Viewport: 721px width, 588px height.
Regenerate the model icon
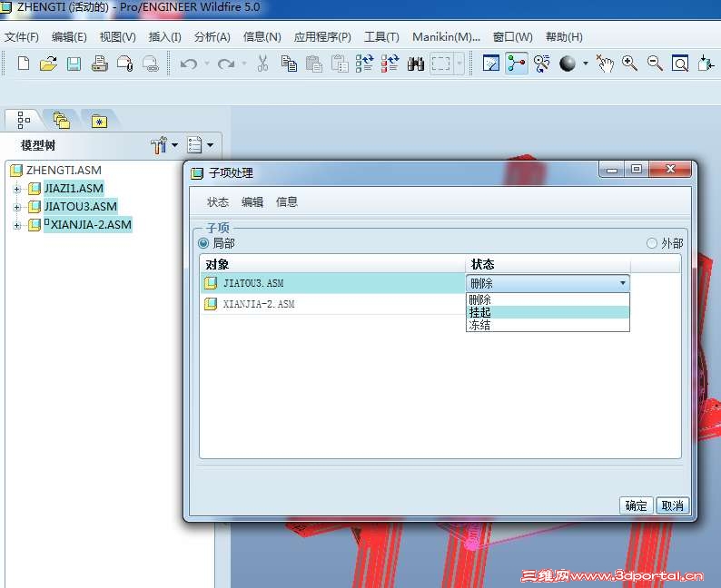365,64
